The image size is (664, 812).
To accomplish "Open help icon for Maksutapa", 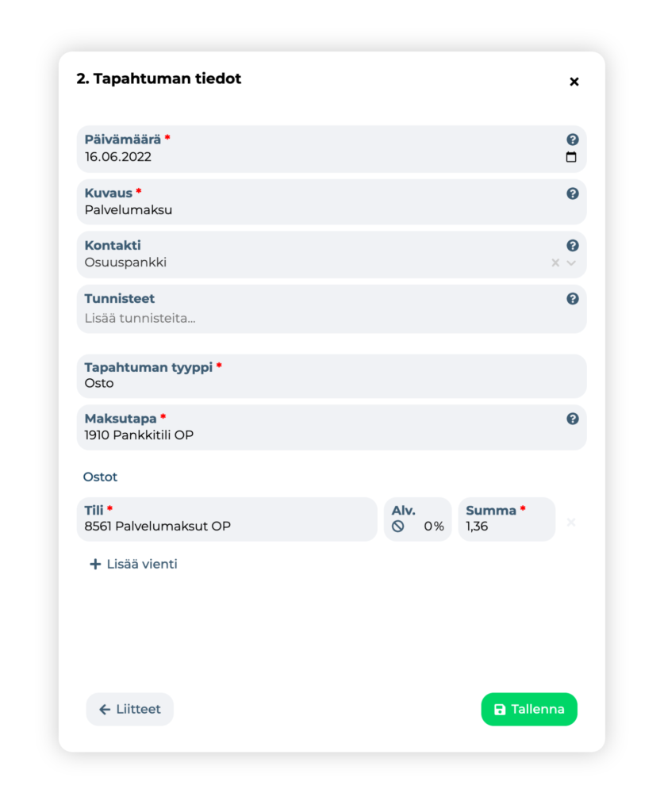I will [572, 419].
